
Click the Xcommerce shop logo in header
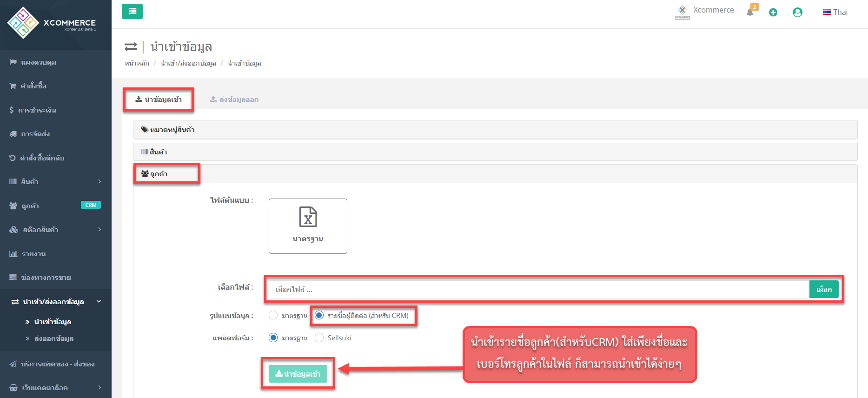pos(682,12)
